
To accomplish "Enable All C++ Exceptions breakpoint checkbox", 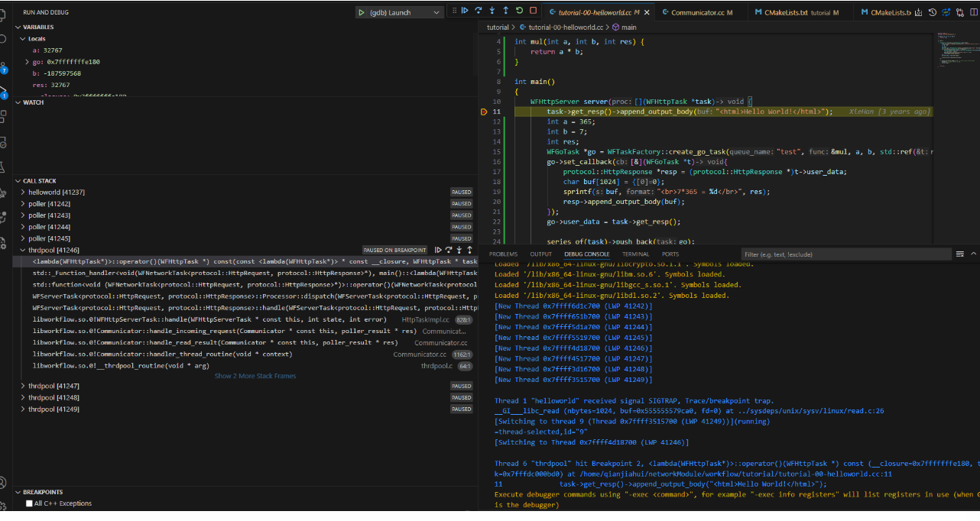I will point(29,503).
